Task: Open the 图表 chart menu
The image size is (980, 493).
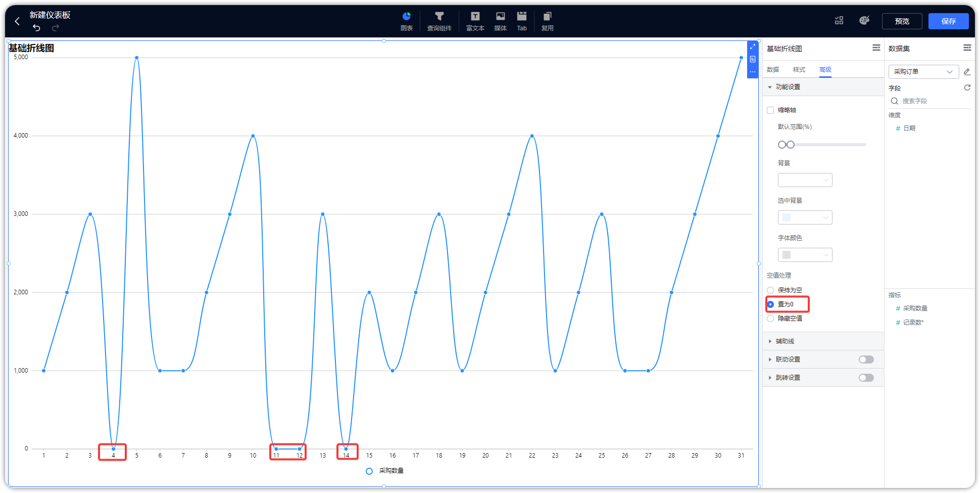Action: click(x=407, y=21)
